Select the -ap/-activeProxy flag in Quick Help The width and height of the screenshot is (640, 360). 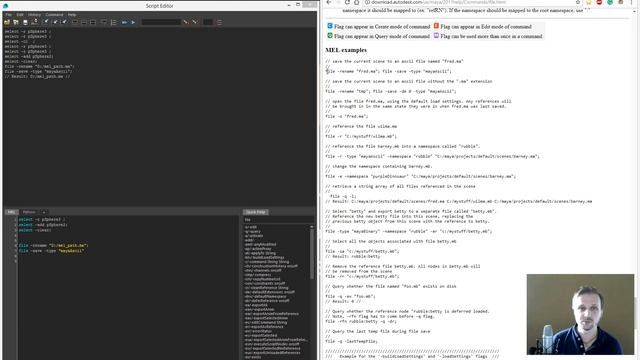coord(258,249)
